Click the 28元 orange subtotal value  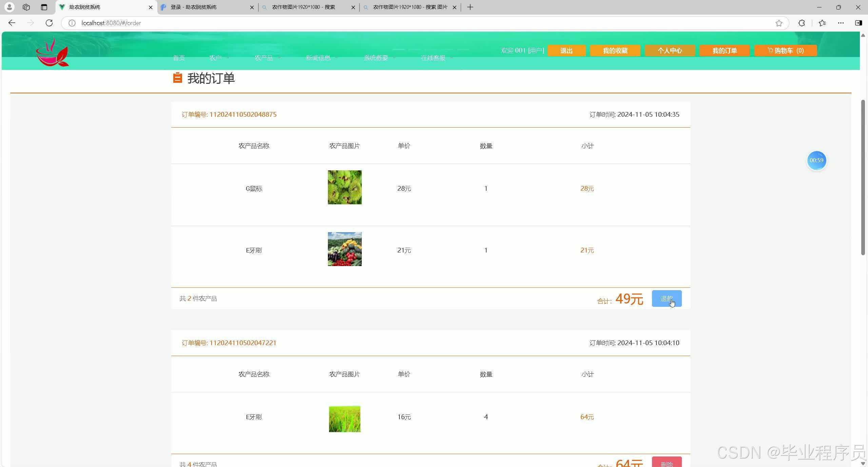tap(587, 188)
